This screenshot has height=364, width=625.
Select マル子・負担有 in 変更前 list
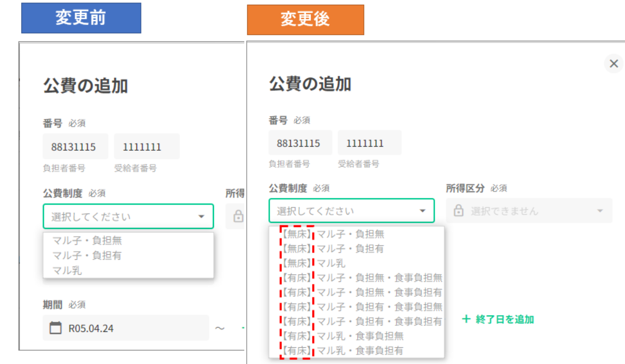point(128,255)
